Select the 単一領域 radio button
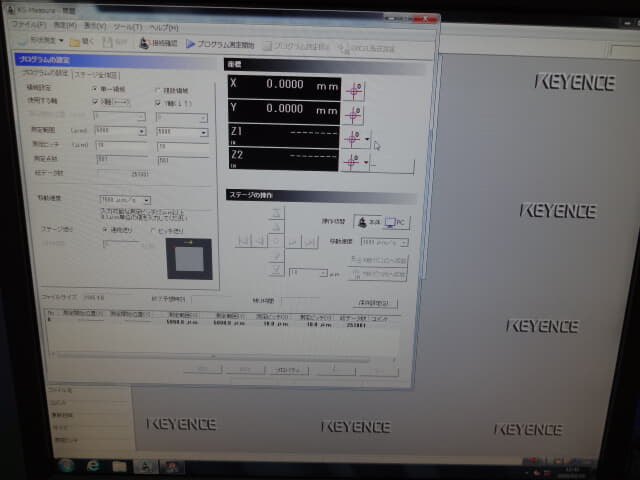640x480 pixels. coord(95,89)
